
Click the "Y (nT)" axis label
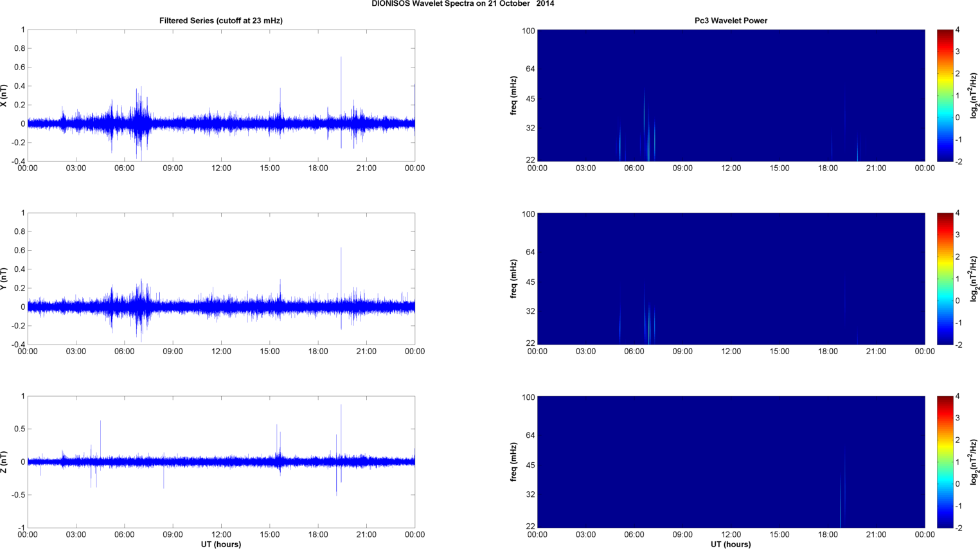pyautogui.click(x=4, y=279)
